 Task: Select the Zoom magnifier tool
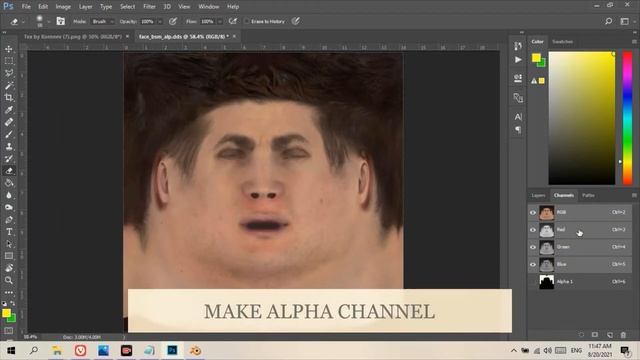[9, 280]
